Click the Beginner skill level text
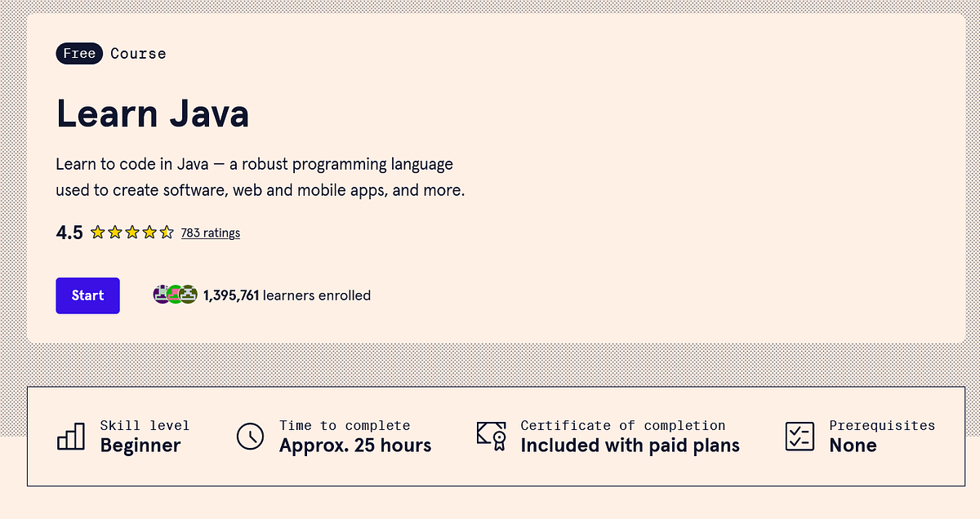The width and height of the screenshot is (980, 519). pos(140,446)
